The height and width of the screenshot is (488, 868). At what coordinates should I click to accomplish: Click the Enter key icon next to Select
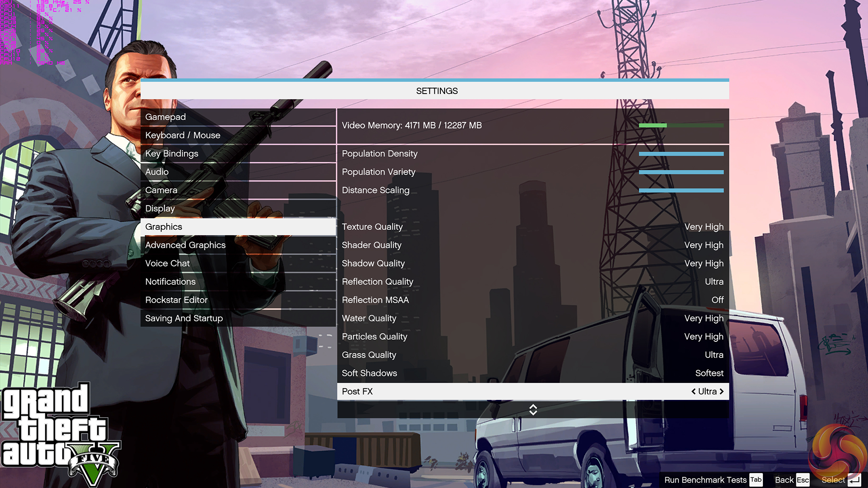854,480
